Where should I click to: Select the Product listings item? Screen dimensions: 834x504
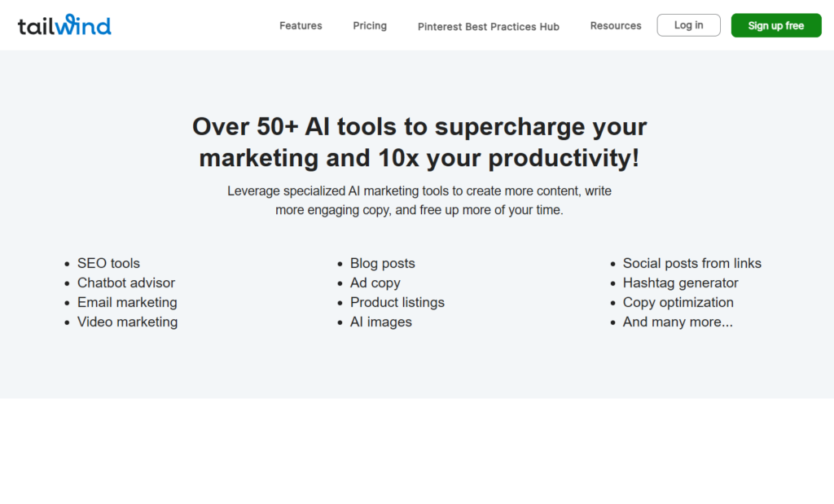point(397,303)
